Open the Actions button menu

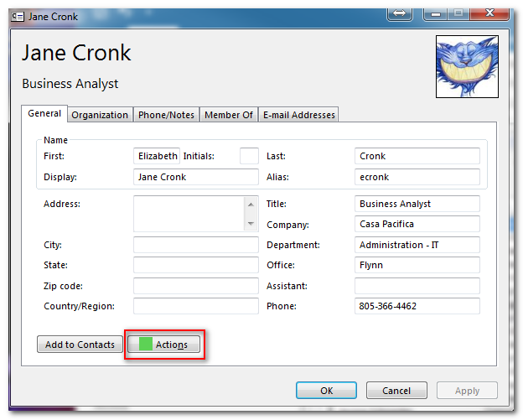click(x=163, y=345)
